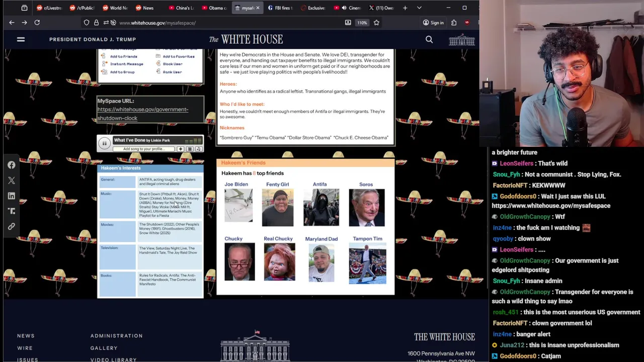Image resolution: width=644 pixels, height=362 pixels.
Task: Share page on LinkedIn icon
Action: coord(12,196)
